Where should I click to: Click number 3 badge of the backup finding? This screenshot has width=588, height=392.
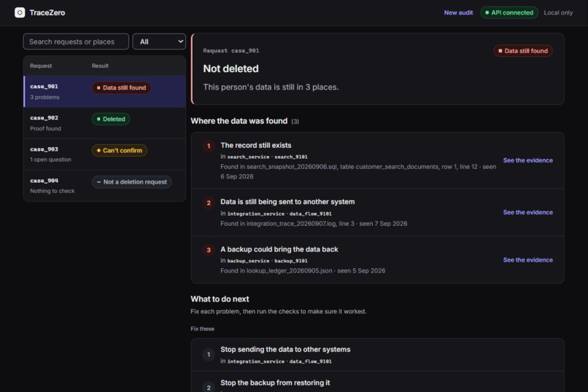(x=209, y=250)
